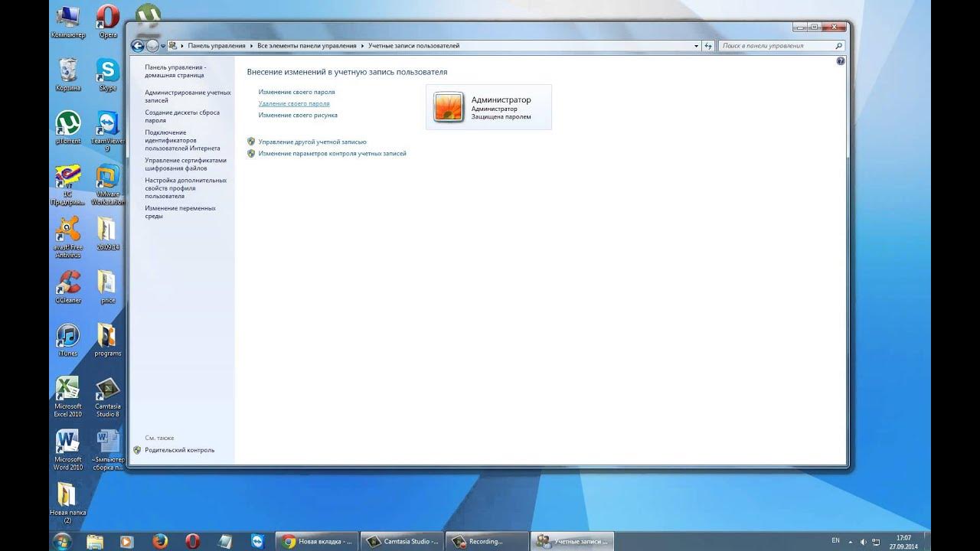
Task: Open Настройка дополнительных свойств профиля link
Action: (186, 188)
